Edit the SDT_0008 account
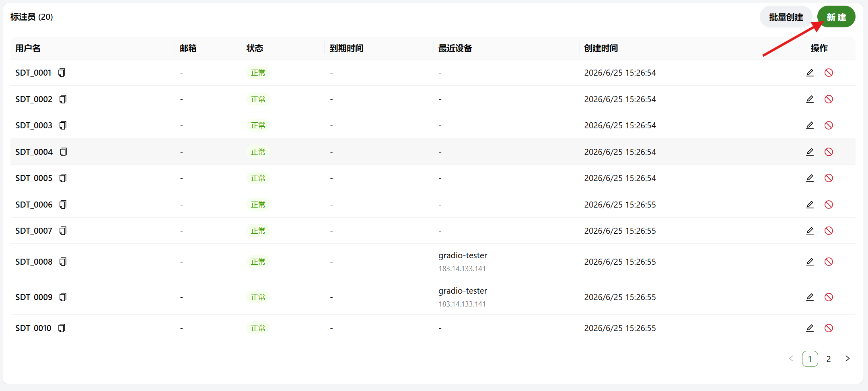Screen dimensions: 868x391 [x=810, y=262]
